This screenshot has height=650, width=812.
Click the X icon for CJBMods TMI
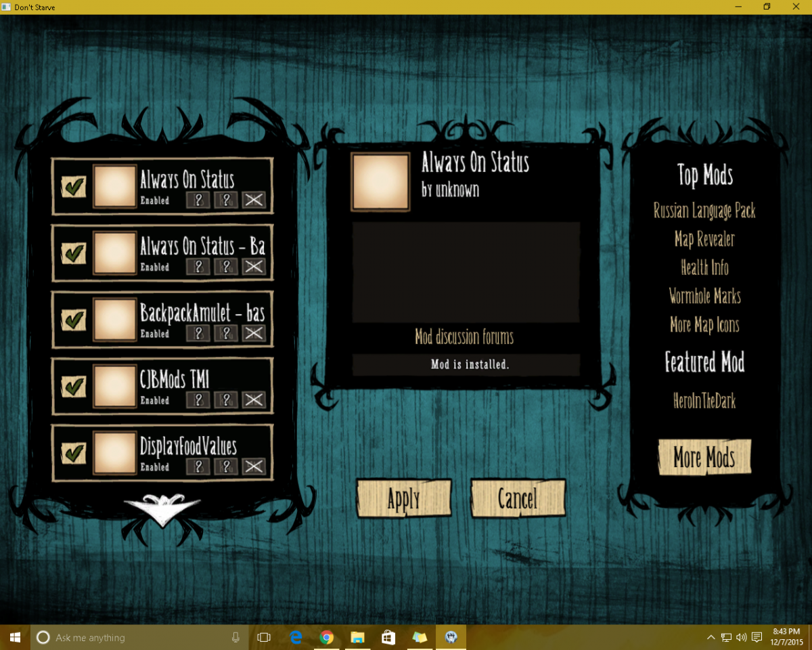[254, 400]
